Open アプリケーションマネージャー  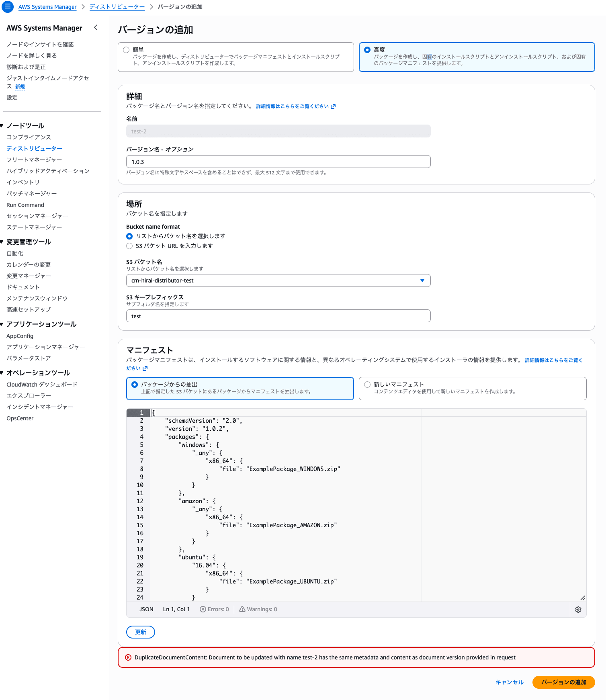point(46,347)
